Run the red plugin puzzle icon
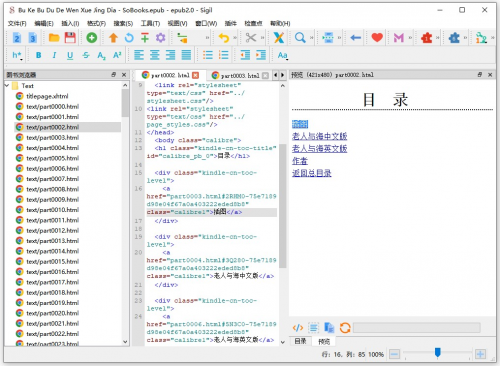 [426, 38]
